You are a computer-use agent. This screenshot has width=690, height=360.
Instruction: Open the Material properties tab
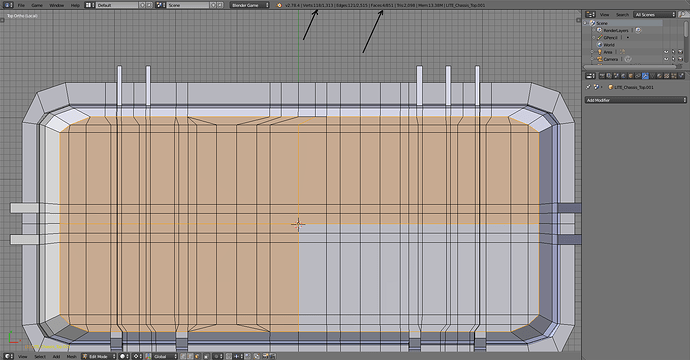(660, 76)
